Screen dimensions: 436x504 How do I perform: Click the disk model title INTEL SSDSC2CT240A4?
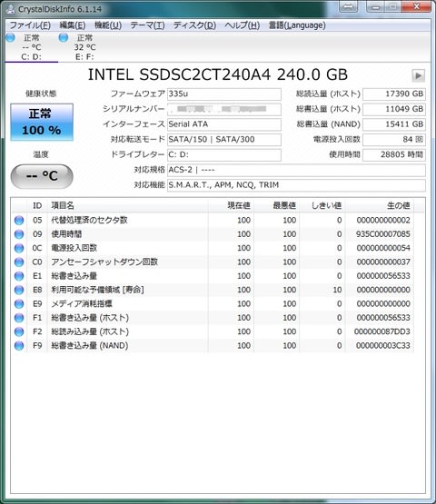coord(180,74)
